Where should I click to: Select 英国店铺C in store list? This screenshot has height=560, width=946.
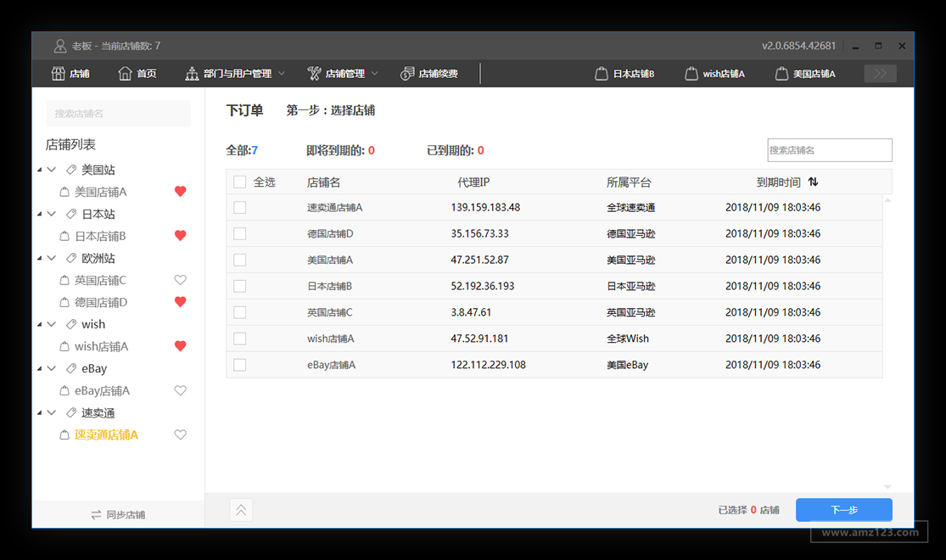tap(100, 280)
